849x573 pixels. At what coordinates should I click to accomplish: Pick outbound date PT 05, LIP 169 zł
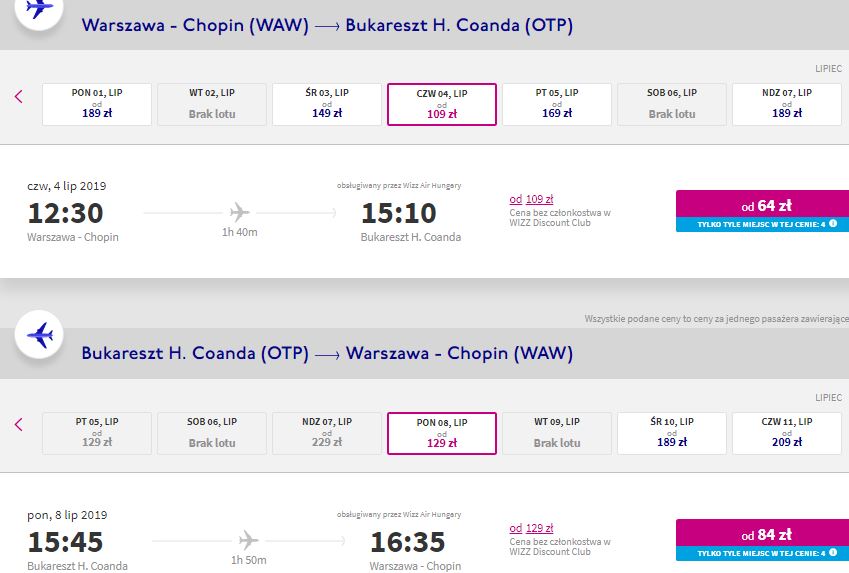(x=557, y=104)
